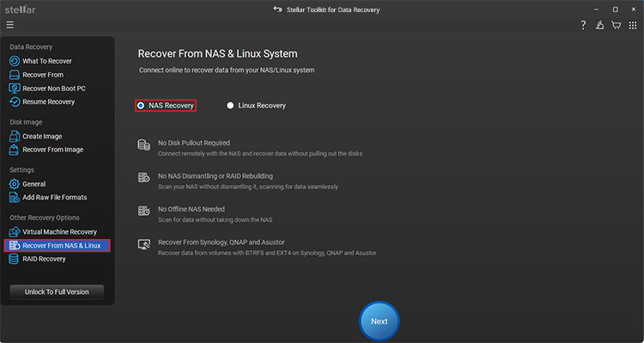The image size is (644, 343).
Task: Click 'No Disk Pullout Required' heading
Action: [x=194, y=143]
